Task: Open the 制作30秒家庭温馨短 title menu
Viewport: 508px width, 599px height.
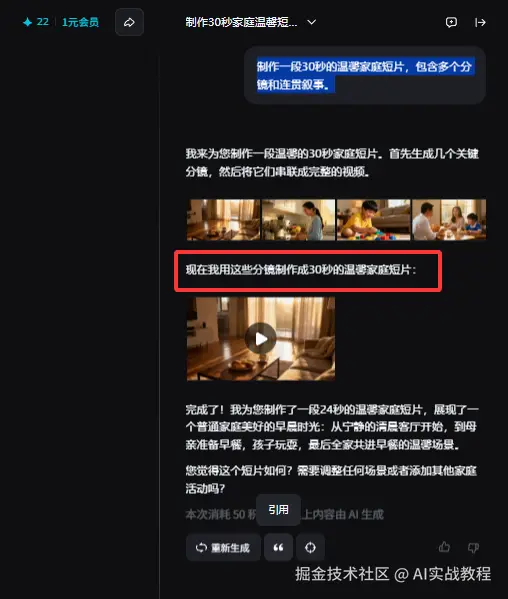Action: pos(241,22)
